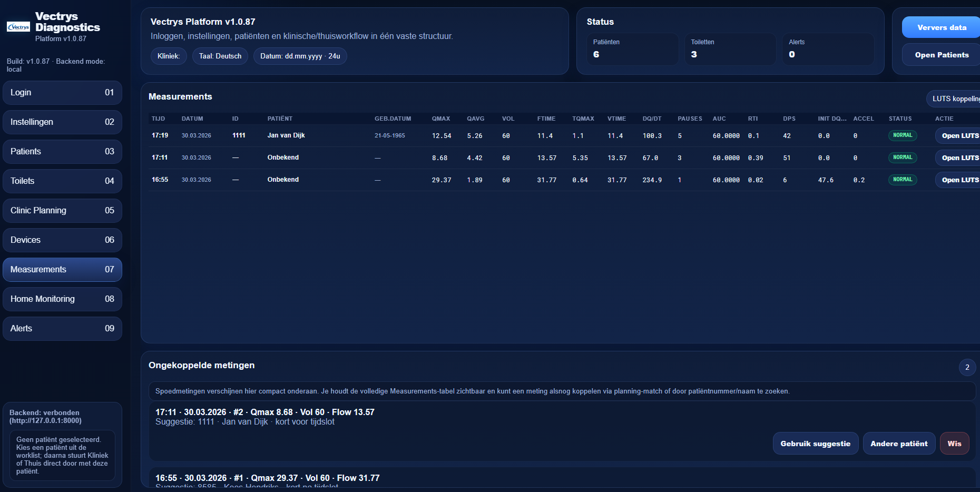Click Onbekend in the 17:11 row
Screen dimensions: 980x492
pyautogui.click(x=283, y=158)
